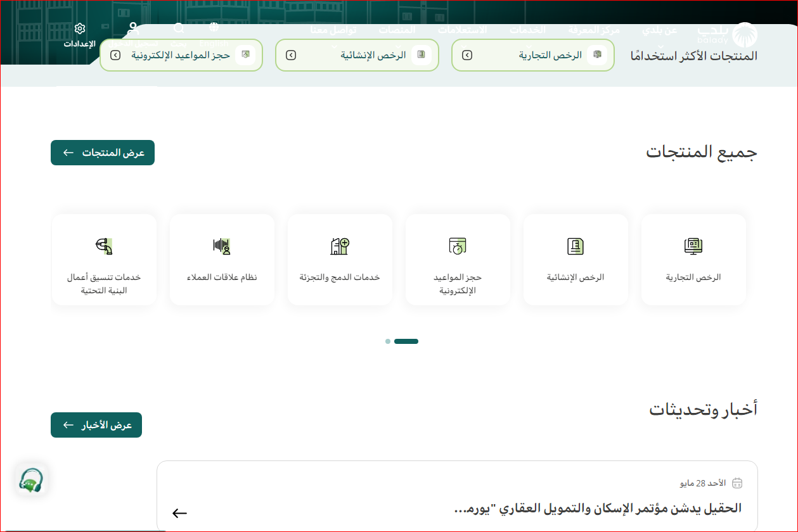Expand the الرخص التجارية quick-access chevron

(x=467, y=55)
